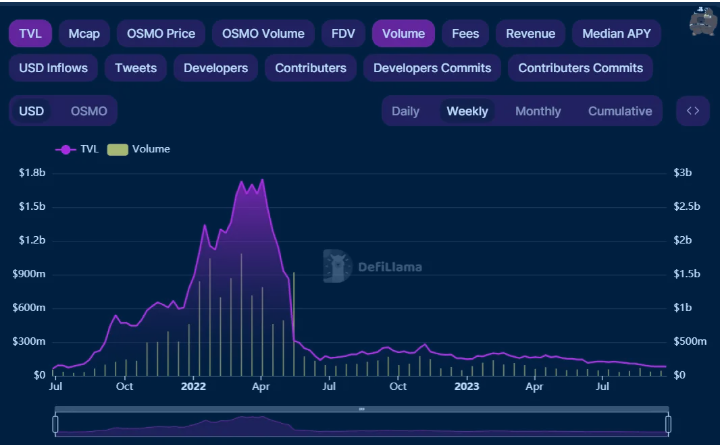Click the purple TVL legend marker
Viewport: 720px width, 445px height.
pyautogui.click(x=66, y=150)
